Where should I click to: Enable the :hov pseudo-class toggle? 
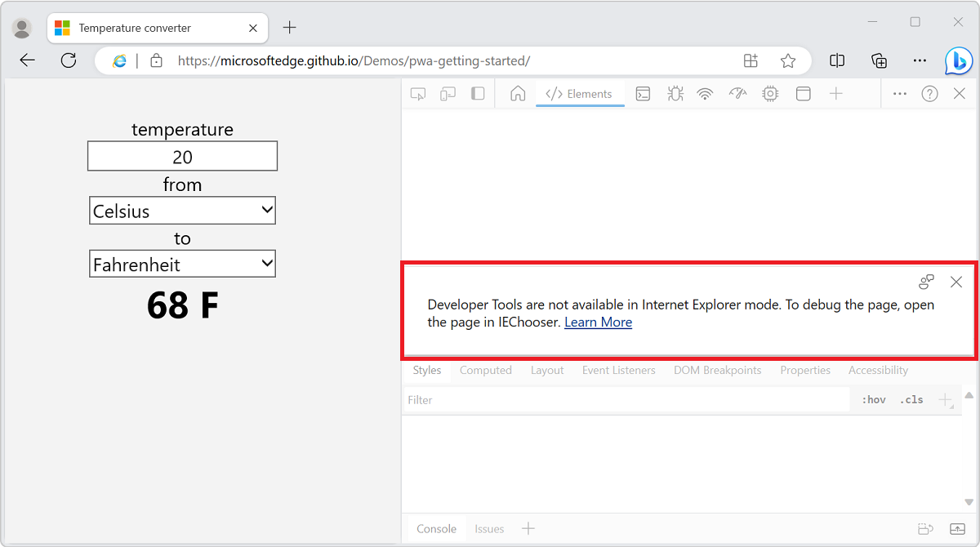(873, 399)
